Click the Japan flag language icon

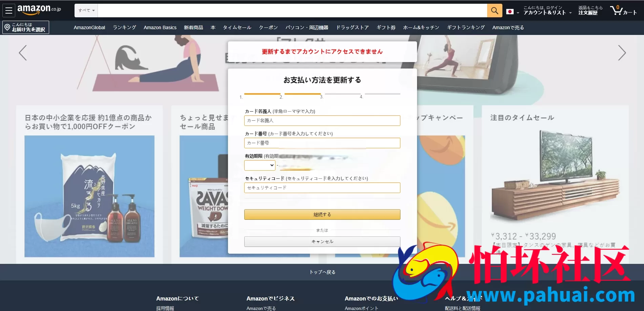510,11
